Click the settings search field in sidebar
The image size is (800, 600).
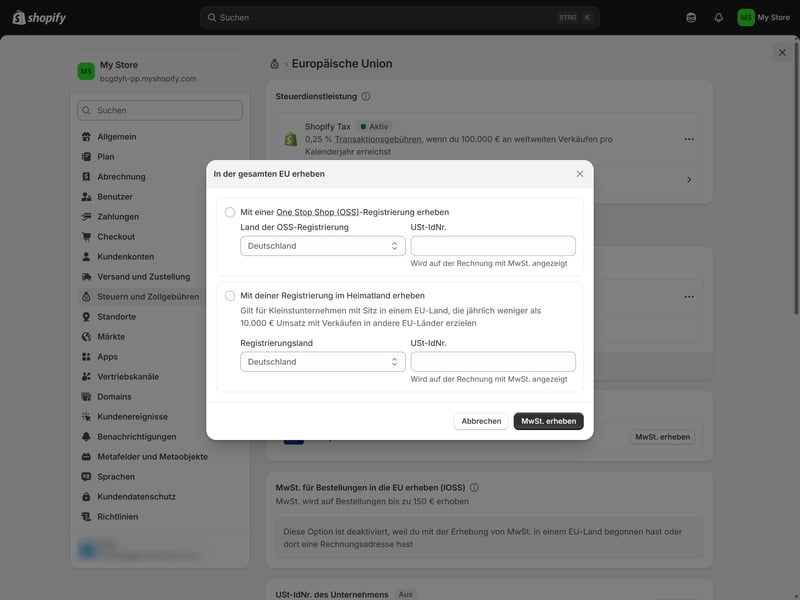point(161,110)
